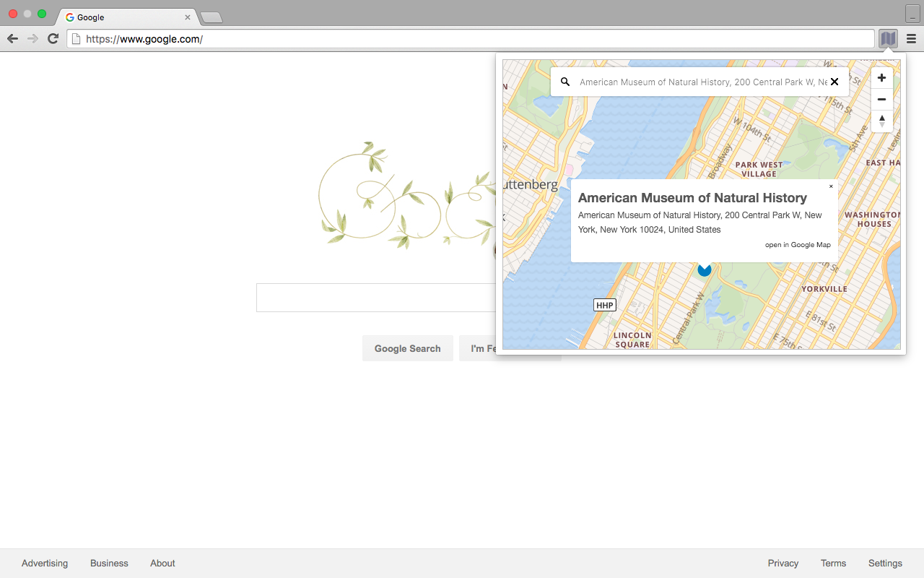This screenshot has width=924, height=578.
Task: Click the pan control below zoom buttons
Action: (x=881, y=121)
